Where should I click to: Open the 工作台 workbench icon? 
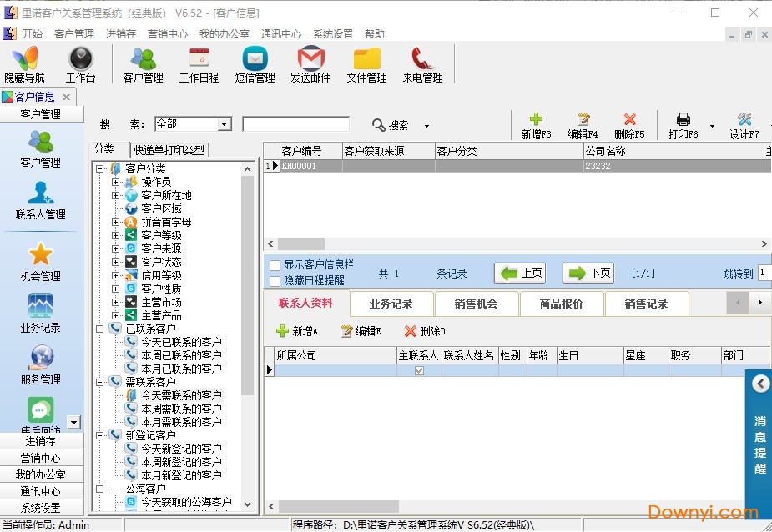point(80,64)
